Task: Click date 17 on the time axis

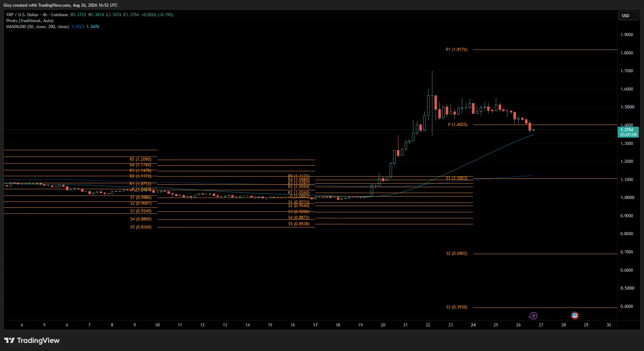Action: click(315, 325)
